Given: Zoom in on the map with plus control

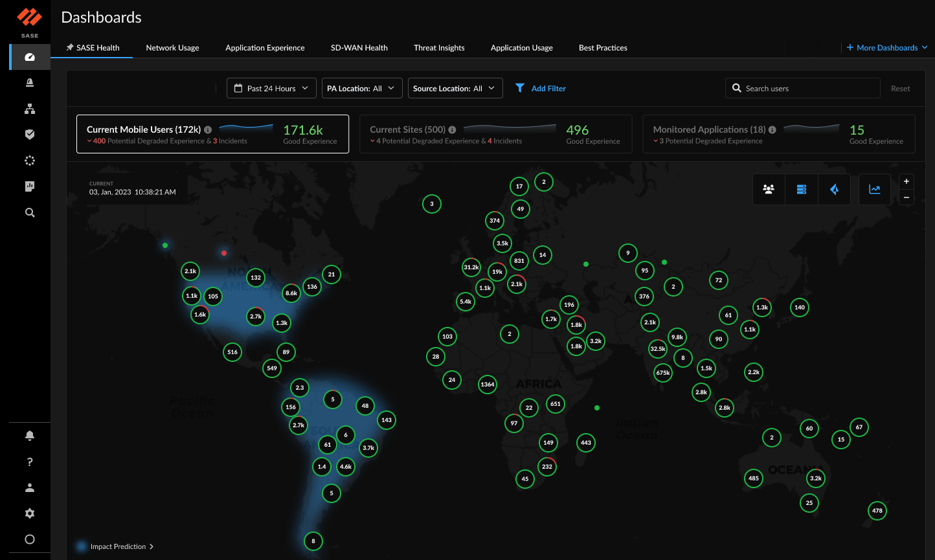Looking at the screenshot, I should [907, 181].
